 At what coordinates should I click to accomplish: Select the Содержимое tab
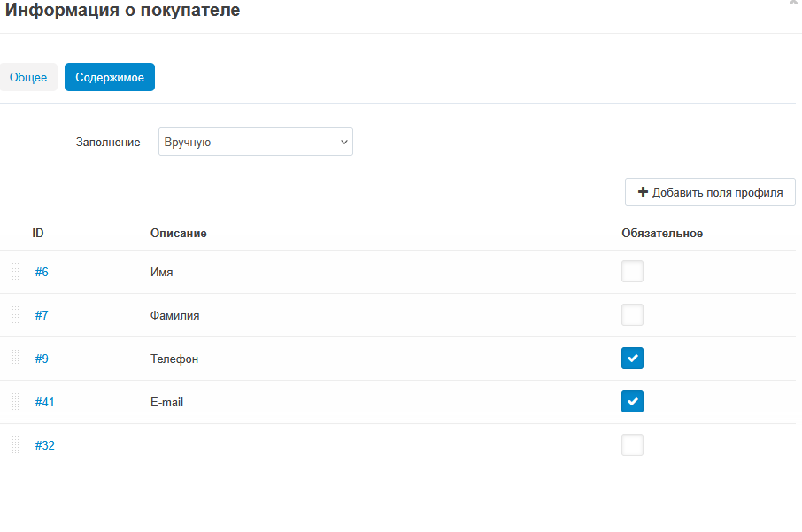(x=110, y=78)
